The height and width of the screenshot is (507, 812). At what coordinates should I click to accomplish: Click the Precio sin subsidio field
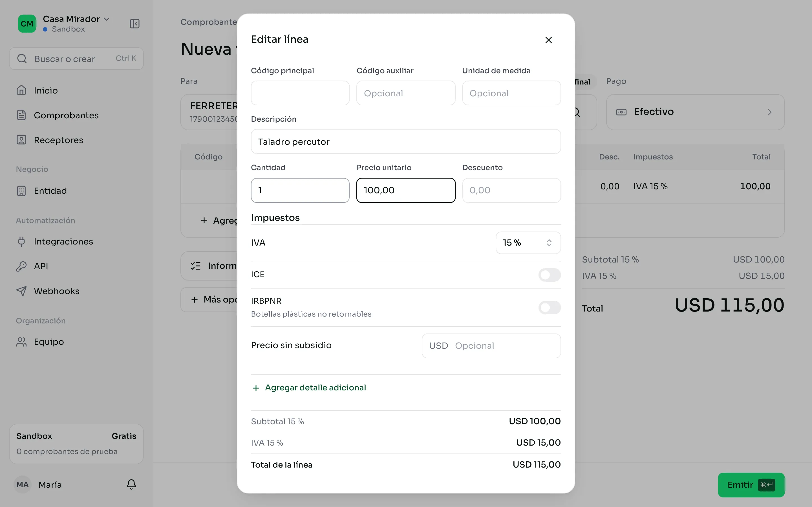pyautogui.click(x=491, y=346)
